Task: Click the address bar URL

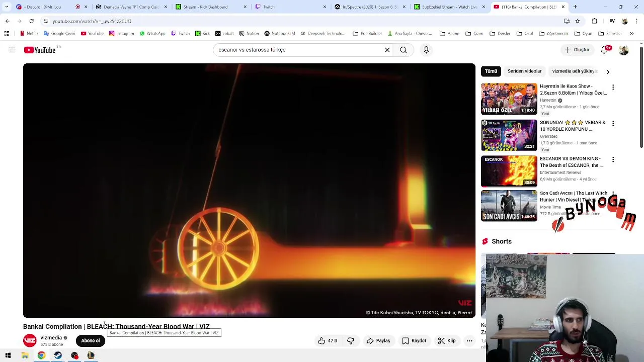Action: point(92,21)
